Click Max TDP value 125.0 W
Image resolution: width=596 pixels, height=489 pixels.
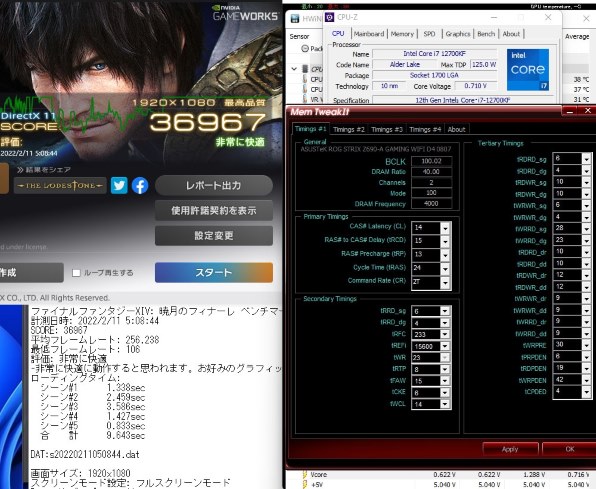click(483, 65)
